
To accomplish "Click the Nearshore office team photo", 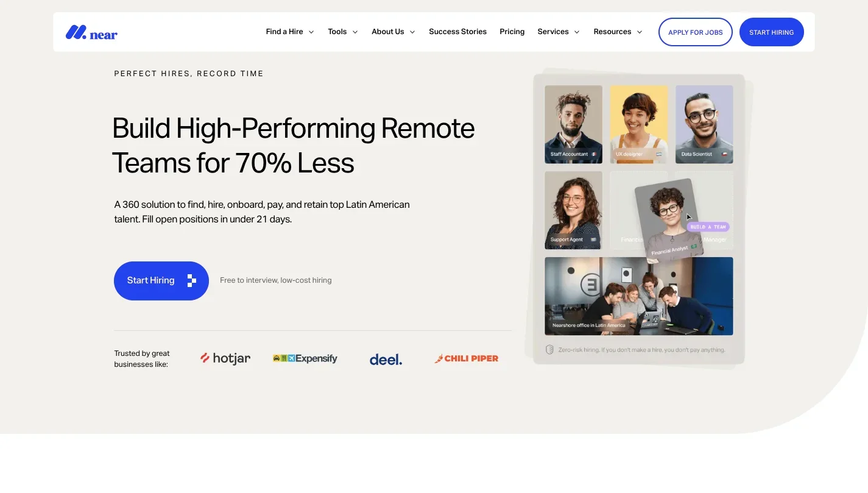I will click(x=638, y=296).
